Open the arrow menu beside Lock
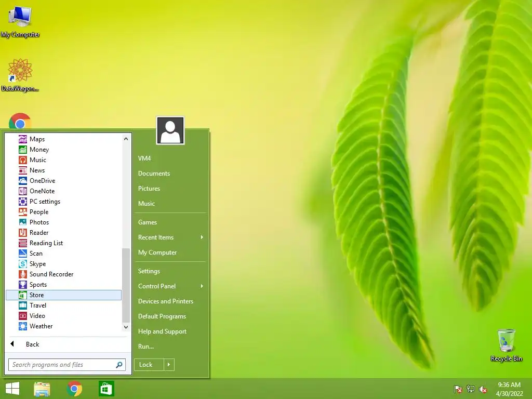Screen dimensions: 532x399 [169, 365]
